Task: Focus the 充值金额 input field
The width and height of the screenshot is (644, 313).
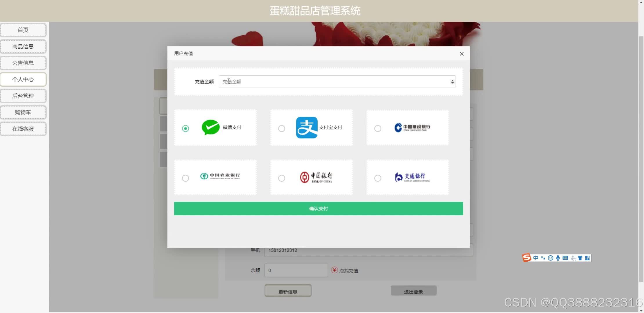Action: [334, 82]
